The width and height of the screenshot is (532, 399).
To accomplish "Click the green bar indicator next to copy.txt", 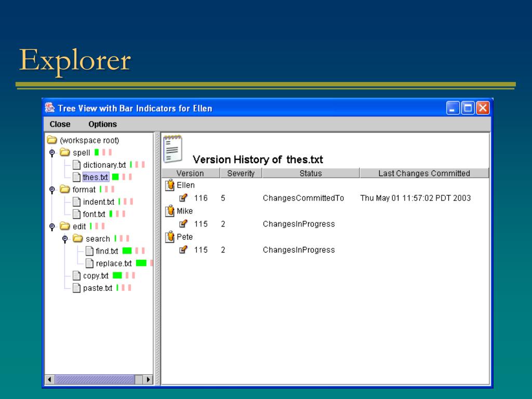I will 117,275.
